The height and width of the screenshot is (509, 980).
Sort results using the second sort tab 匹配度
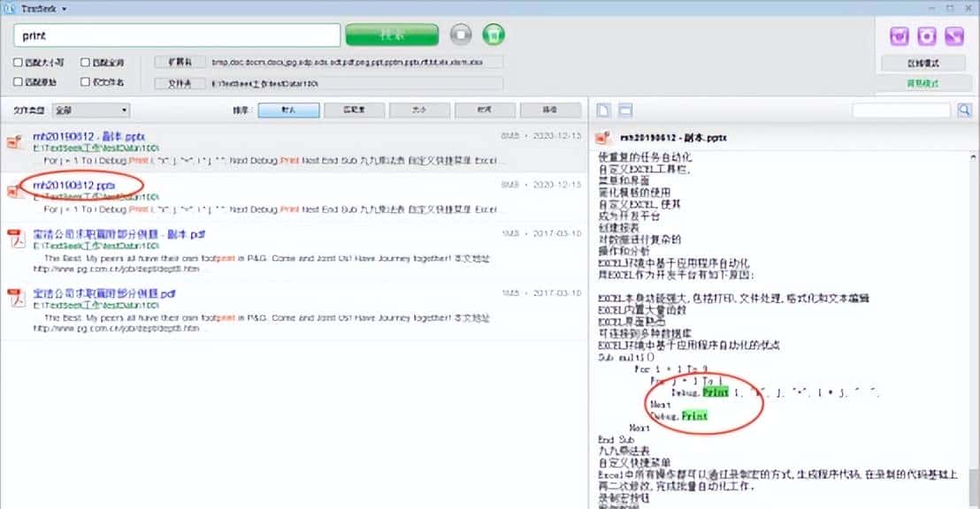354,110
